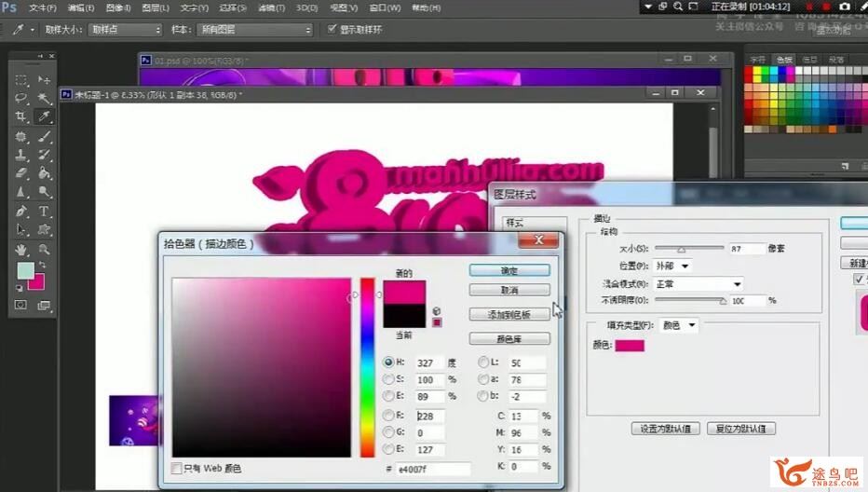
Task: Select the B (brightness) radio button beside 89
Action: [388, 396]
